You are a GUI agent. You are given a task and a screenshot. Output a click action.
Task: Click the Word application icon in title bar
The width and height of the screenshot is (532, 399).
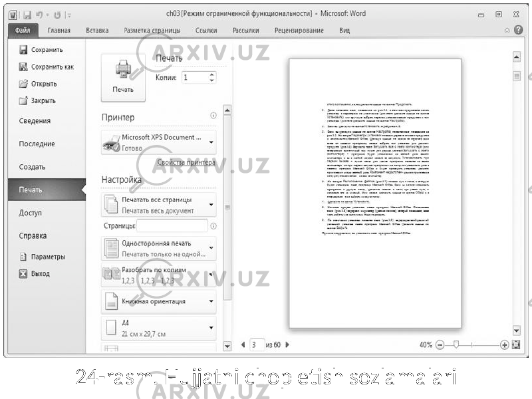13,15
